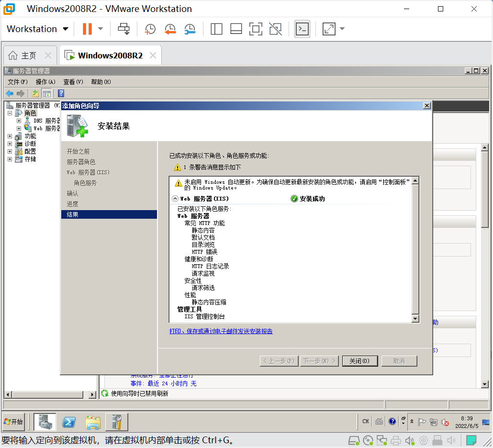Close the 添加角色向导 dialog with X
Image resolution: width=493 pixels, height=448 pixels.
click(426, 106)
